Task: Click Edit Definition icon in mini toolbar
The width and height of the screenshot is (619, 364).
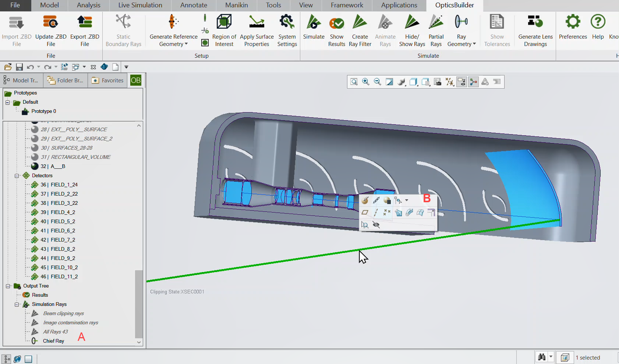Action: [365, 200]
